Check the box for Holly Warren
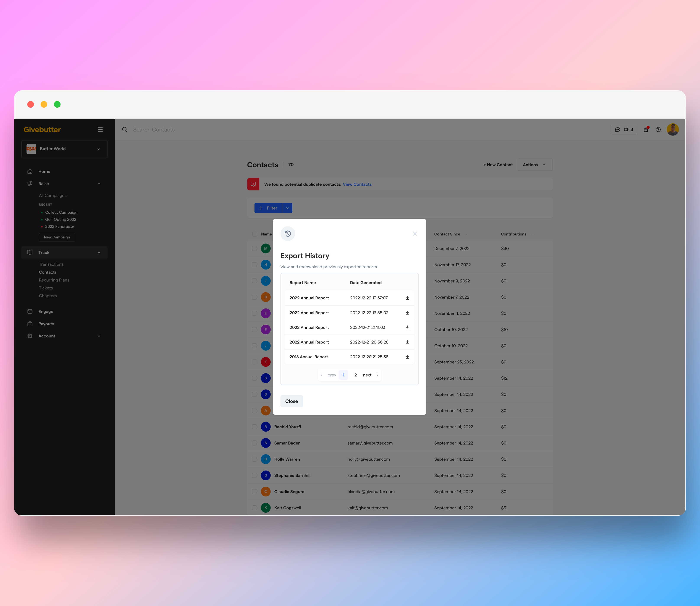Image resolution: width=700 pixels, height=606 pixels. 254,459
